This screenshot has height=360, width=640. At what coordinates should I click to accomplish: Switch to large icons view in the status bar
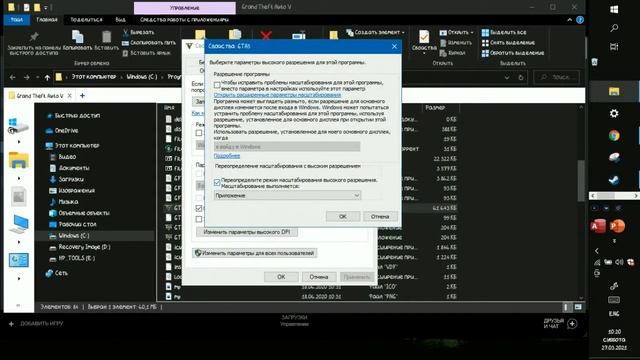coord(578,307)
